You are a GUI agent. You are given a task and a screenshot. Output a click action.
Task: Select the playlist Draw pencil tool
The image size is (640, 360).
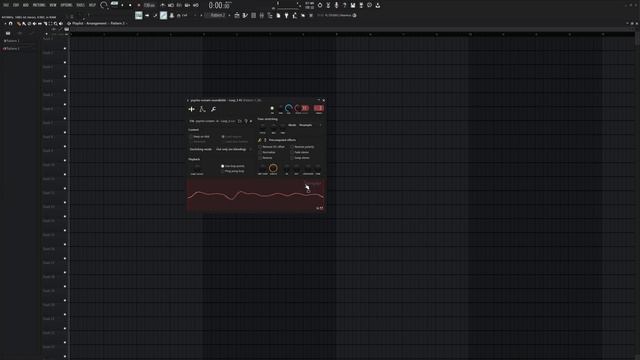click(19, 24)
